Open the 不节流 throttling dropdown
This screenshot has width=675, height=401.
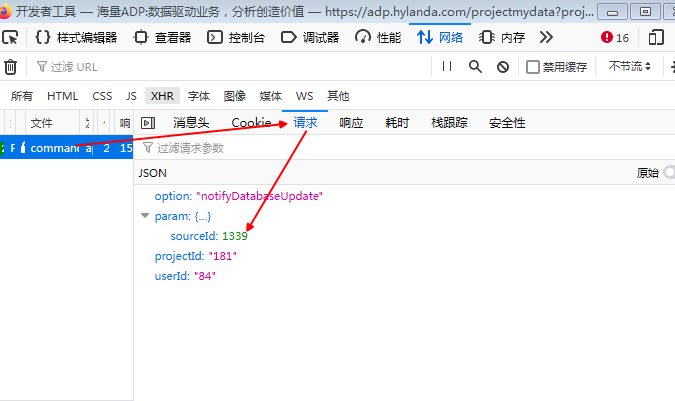click(630, 67)
